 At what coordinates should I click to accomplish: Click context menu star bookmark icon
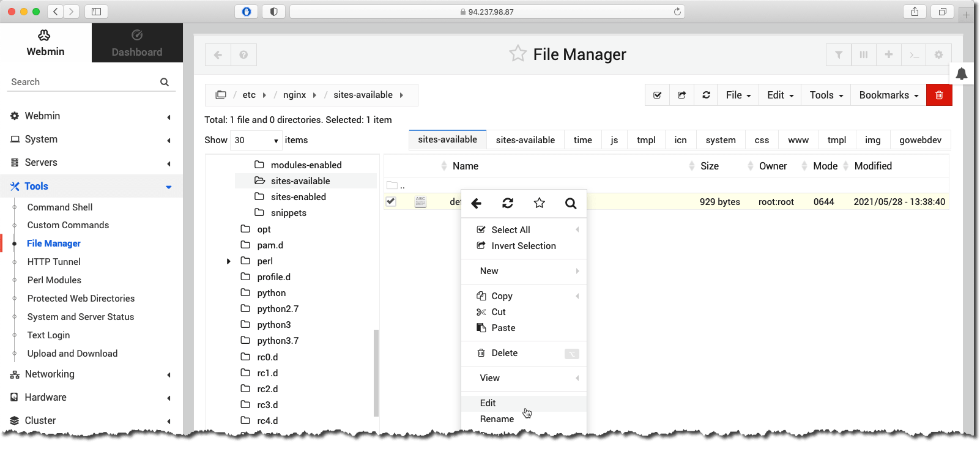click(539, 203)
